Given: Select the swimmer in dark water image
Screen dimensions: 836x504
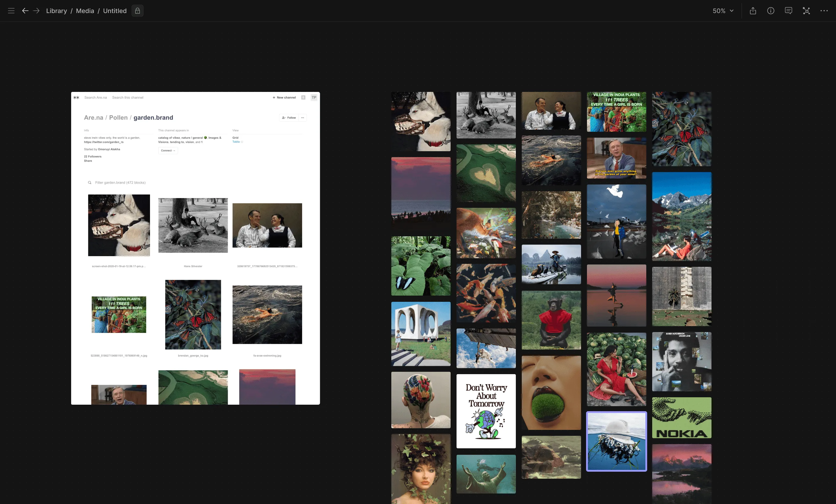Looking at the screenshot, I should pos(551,160).
